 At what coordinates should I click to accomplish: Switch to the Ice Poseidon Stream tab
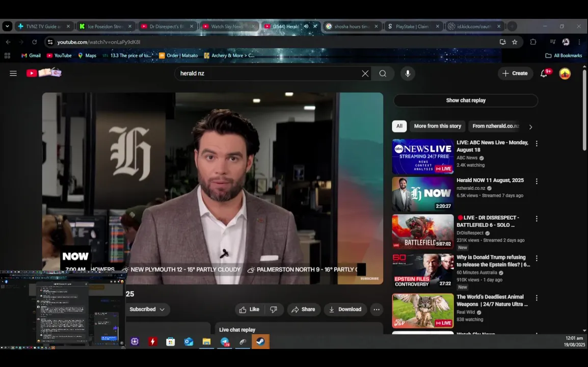[105, 27]
